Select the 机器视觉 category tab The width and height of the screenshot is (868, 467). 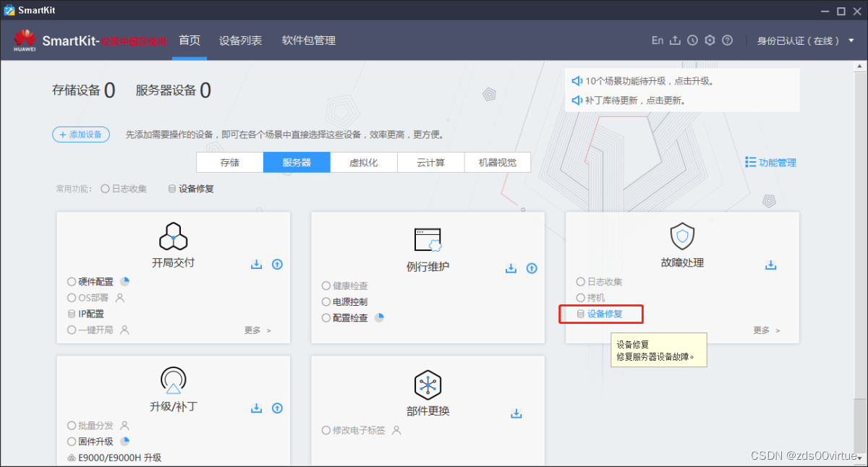[x=498, y=163]
